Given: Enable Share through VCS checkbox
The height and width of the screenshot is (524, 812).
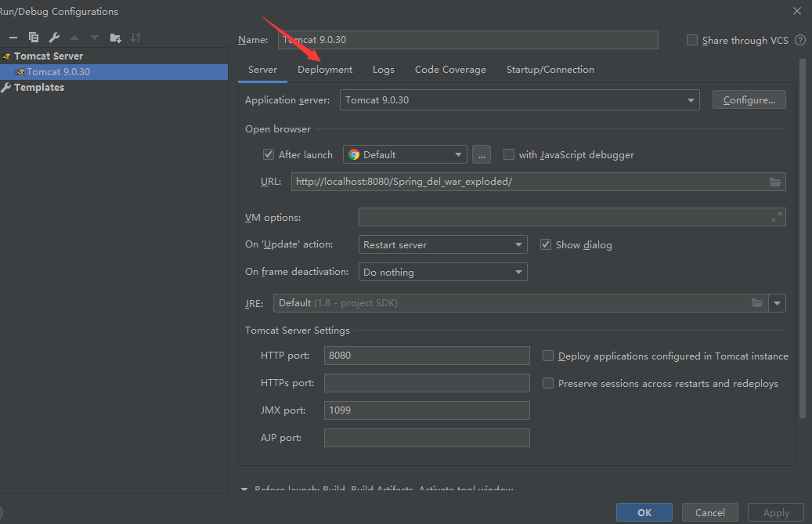Looking at the screenshot, I should 692,40.
